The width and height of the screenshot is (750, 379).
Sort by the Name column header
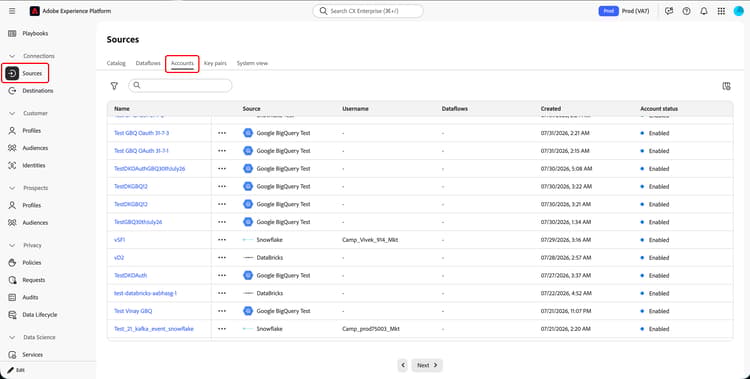click(121, 109)
